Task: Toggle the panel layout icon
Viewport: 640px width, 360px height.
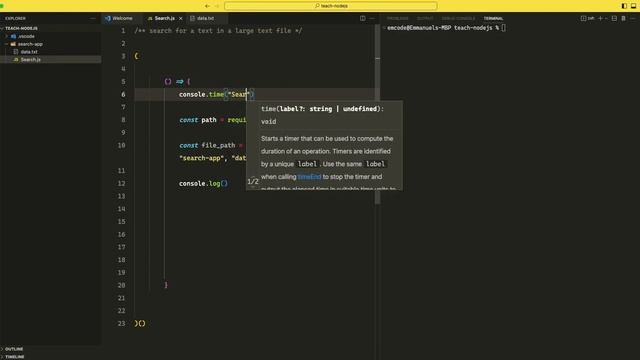Action: [x=633, y=6]
